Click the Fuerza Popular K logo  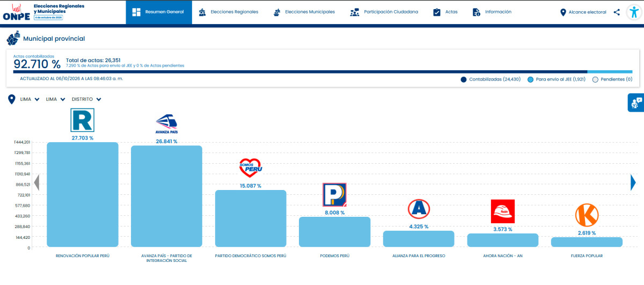click(587, 215)
